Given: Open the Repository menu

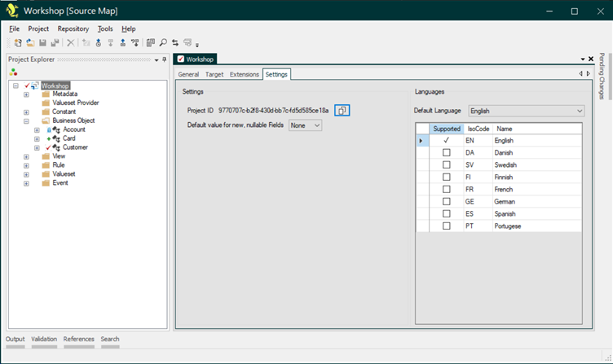Looking at the screenshot, I should (73, 29).
